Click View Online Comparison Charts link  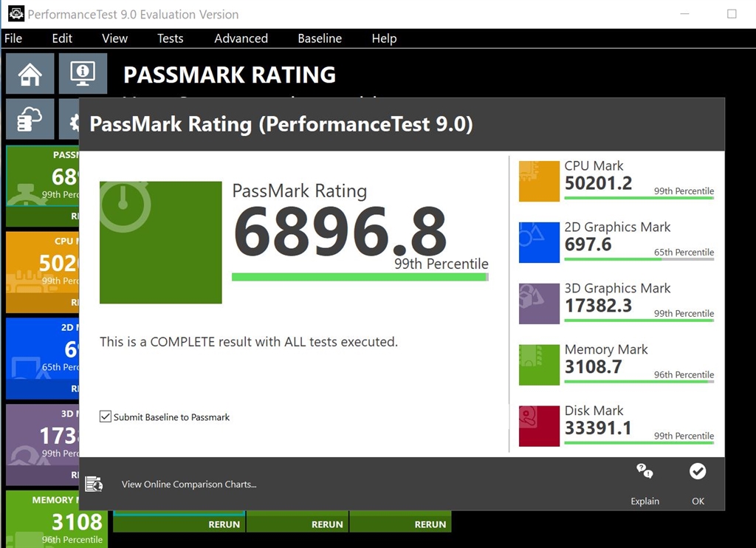click(189, 484)
